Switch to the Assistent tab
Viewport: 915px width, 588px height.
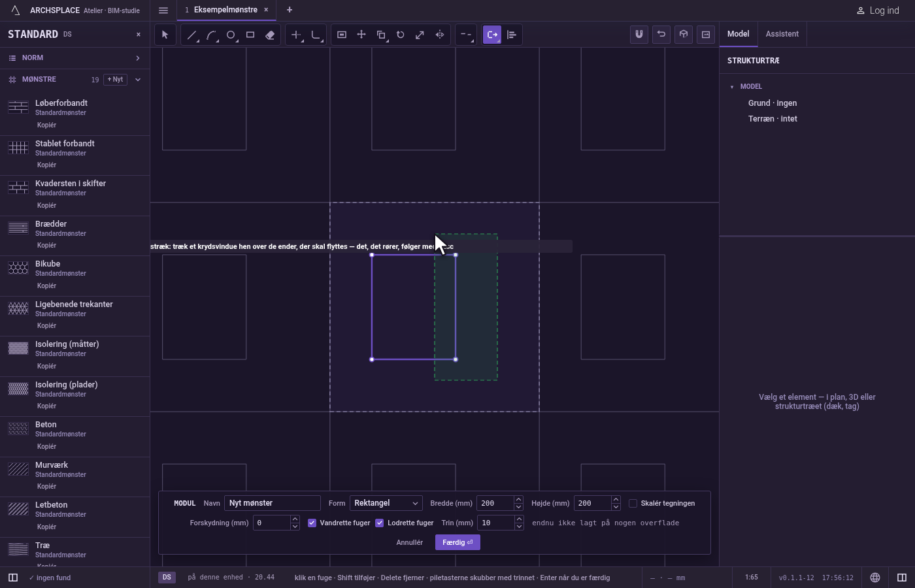click(782, 34)
